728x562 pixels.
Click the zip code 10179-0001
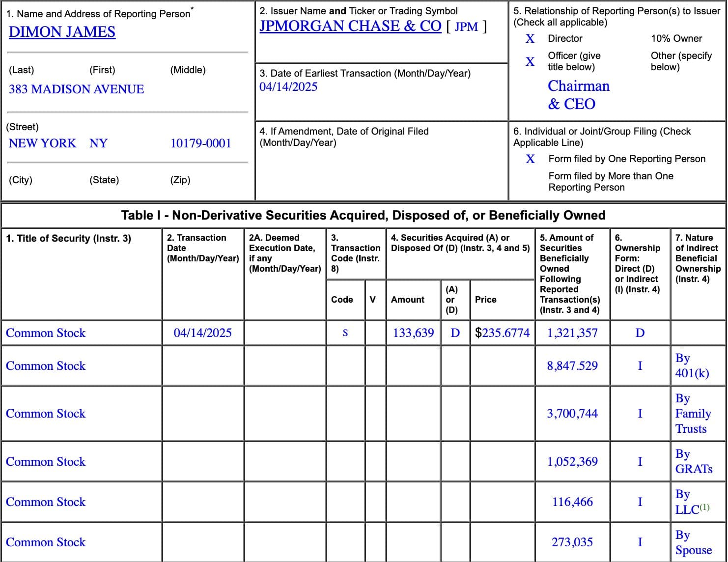coord(200,143)
